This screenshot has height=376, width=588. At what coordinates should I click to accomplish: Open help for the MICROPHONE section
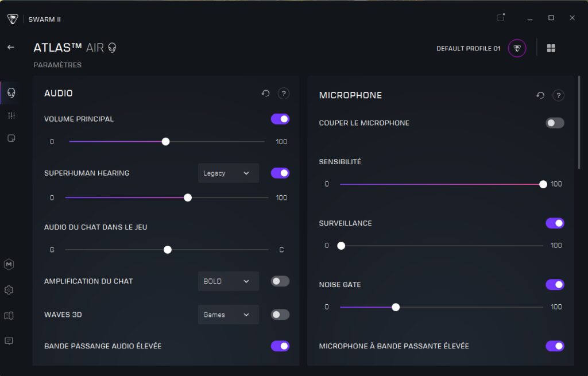(558, 95)
